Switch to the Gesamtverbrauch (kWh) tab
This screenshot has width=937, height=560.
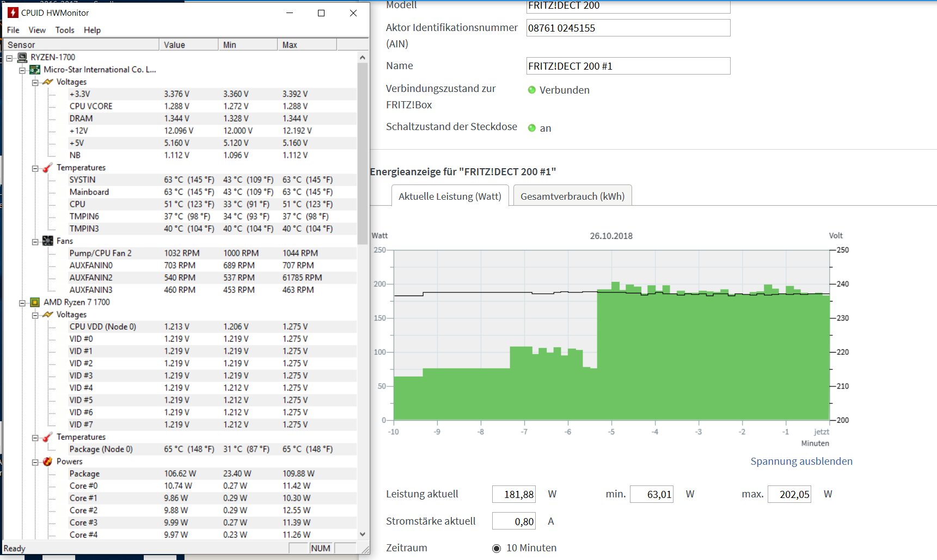[x=572, y=196]
